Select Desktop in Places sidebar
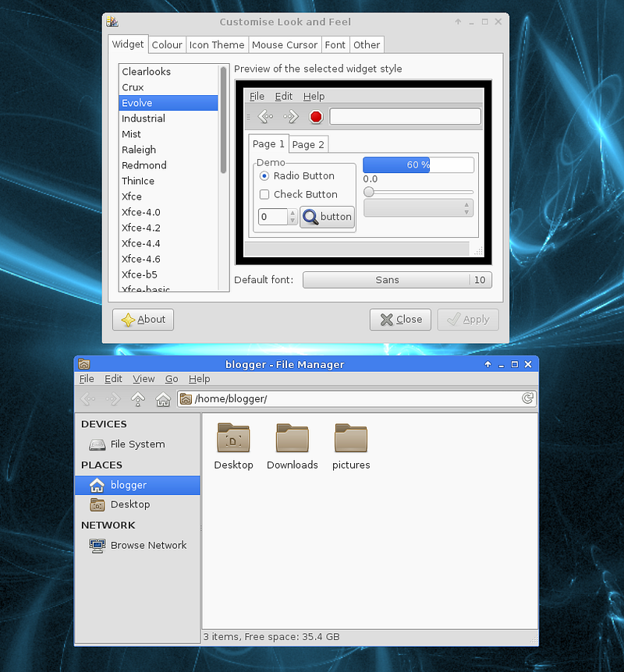The image size is (624, 672). click(x=137, y=504)
